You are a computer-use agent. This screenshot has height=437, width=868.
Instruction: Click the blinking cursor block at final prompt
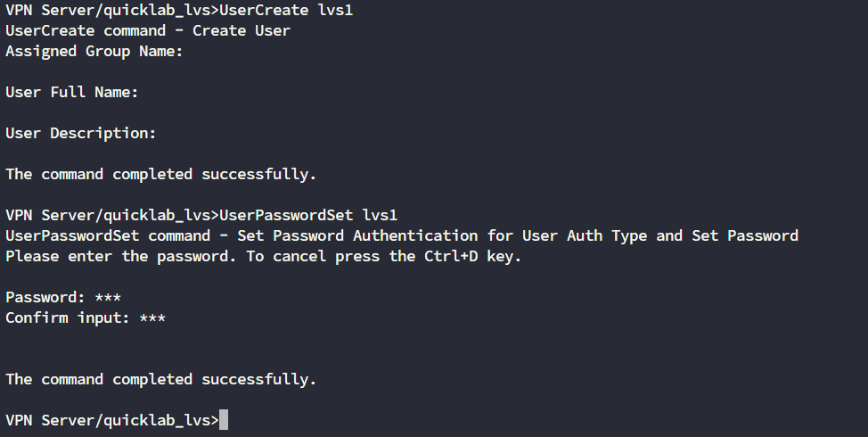(x=224, y=420)
